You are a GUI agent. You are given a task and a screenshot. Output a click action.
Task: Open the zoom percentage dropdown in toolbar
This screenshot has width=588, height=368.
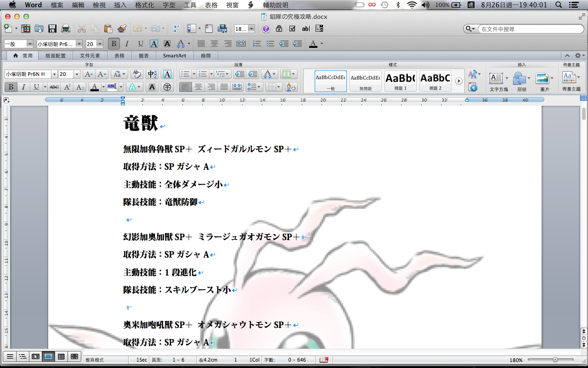251,29
